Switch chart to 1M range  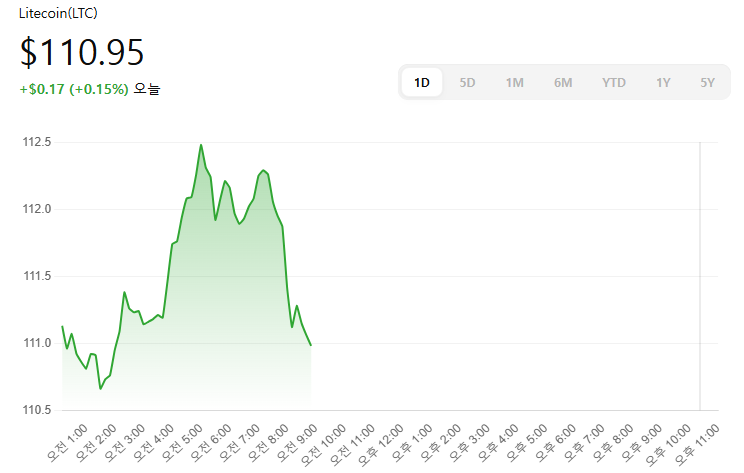[x=514, y=83]
